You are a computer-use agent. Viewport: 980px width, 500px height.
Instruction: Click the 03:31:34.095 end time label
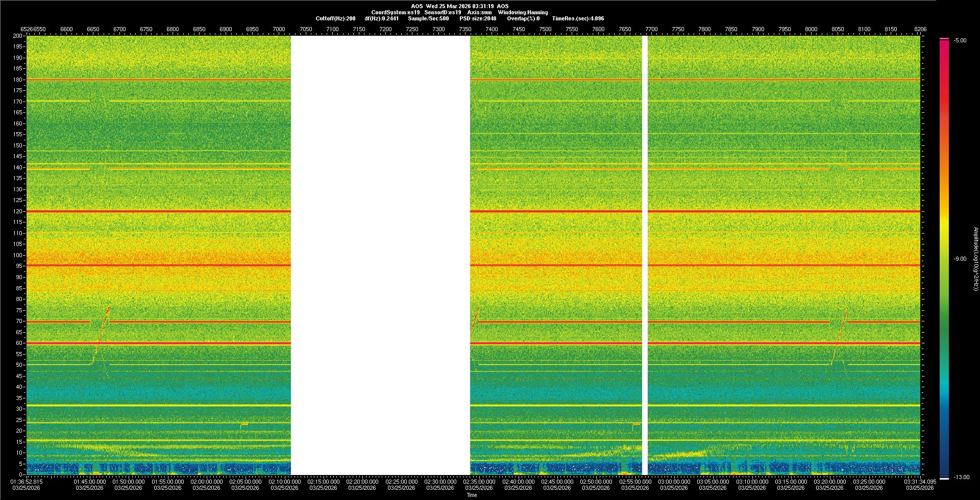pyautogui.click(x=920, y=482)
